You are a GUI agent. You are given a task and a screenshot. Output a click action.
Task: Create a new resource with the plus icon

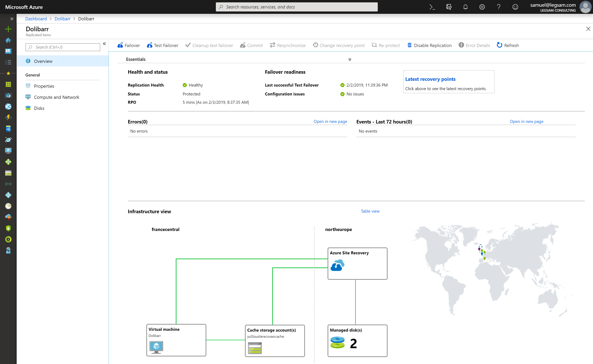[8, 29]
